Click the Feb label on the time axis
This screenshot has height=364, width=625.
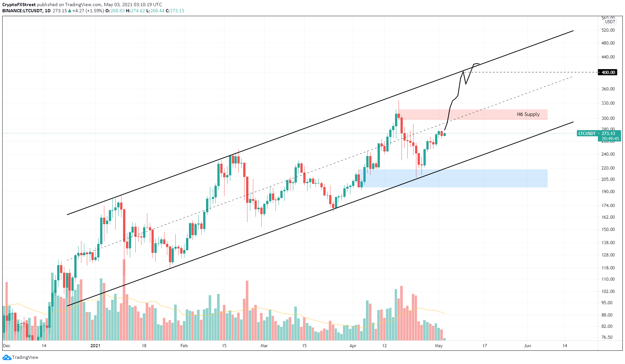click(184, 346)
